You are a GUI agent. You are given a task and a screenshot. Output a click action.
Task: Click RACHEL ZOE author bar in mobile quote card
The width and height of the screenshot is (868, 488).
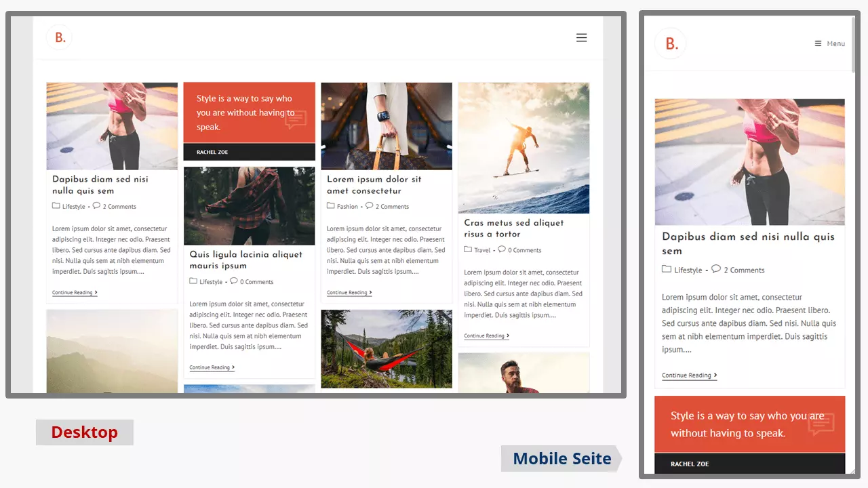pos(750,464)
